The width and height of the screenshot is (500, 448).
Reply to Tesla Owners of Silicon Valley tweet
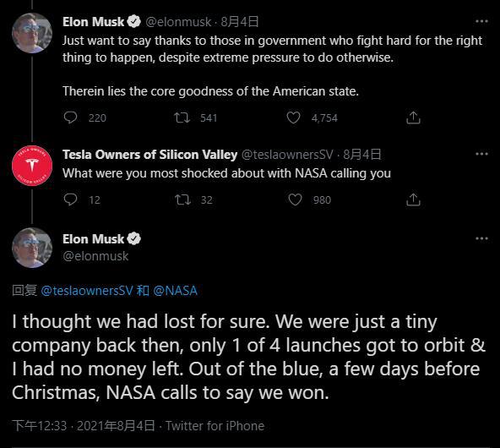[x=70, y=199]
